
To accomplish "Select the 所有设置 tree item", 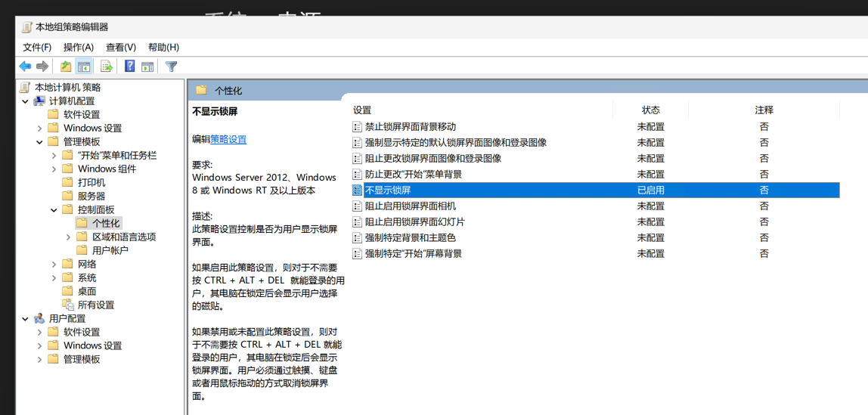I will pos(96,305).
